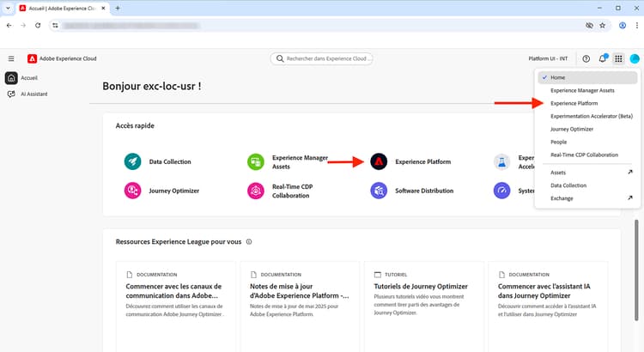Reload the page with the refresh icon
This screenshot has height=352, width=644.
point(38,26)
